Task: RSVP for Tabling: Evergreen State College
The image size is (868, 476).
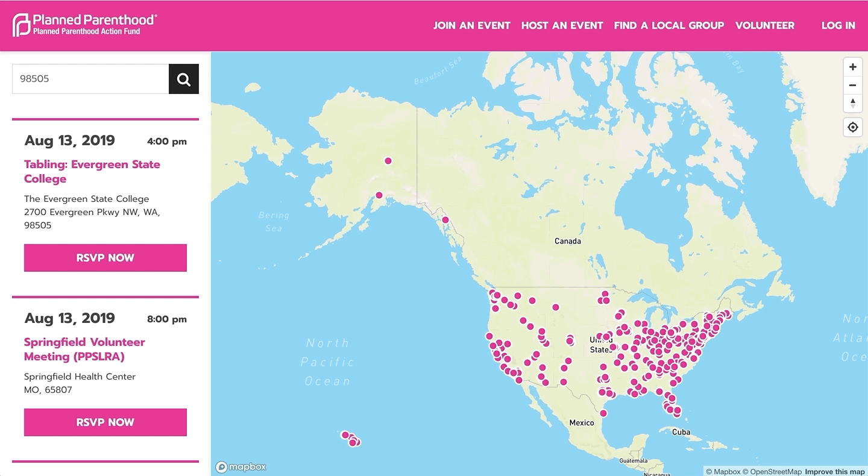Action: [105, 258]
